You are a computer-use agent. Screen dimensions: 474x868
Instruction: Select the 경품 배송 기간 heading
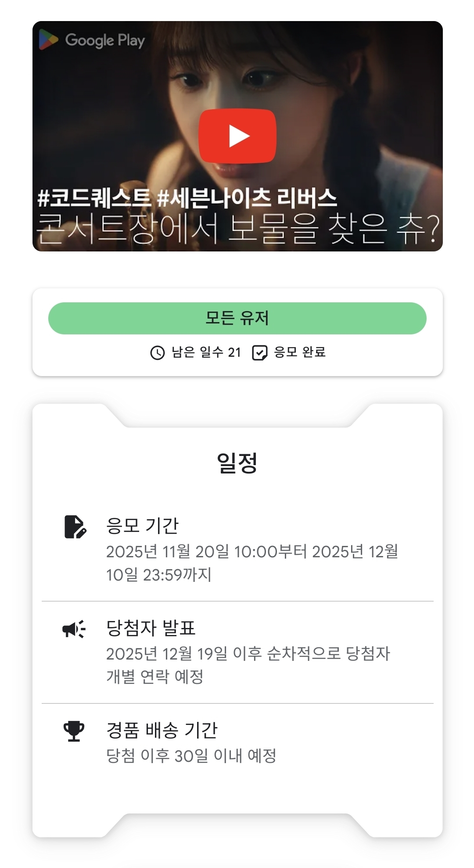click(x=162, y=730)
